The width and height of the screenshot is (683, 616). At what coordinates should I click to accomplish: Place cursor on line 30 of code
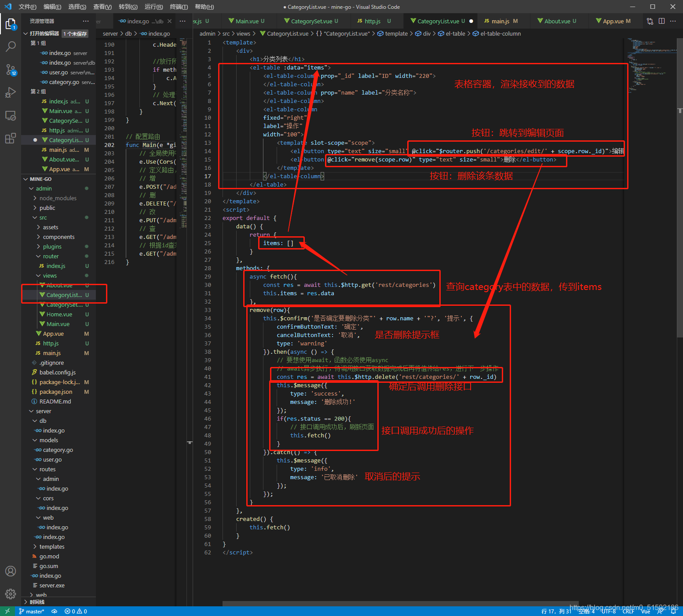[x=349, y=285]
